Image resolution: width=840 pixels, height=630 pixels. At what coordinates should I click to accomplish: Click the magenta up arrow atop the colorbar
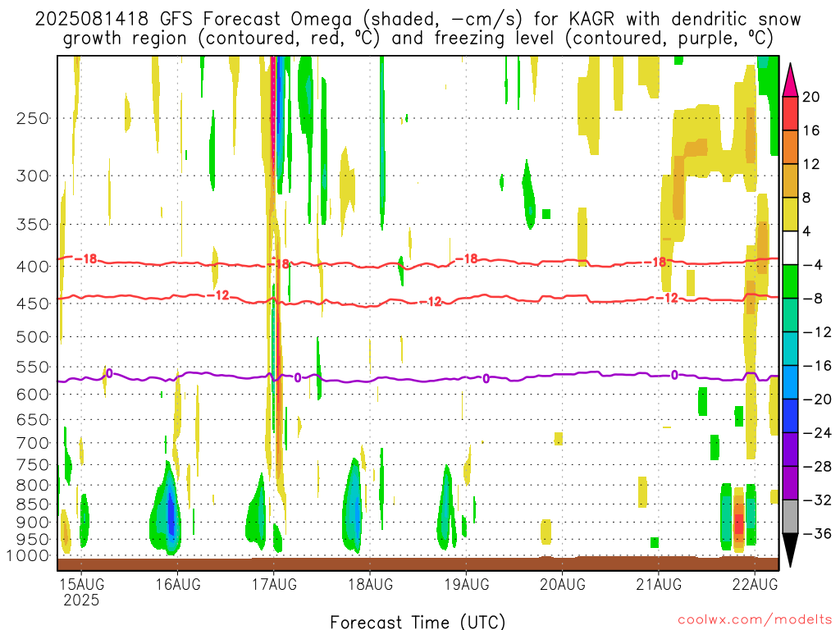[790, 80]
